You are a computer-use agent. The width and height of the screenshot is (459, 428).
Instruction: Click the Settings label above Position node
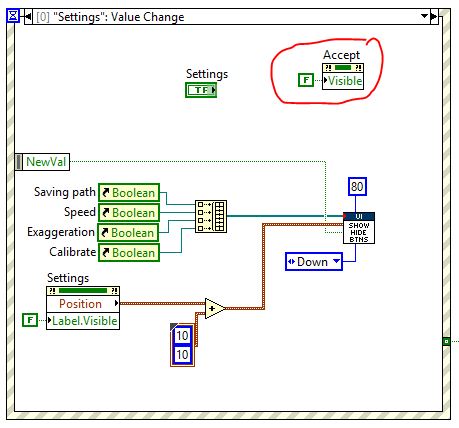[x=68, y=278]
